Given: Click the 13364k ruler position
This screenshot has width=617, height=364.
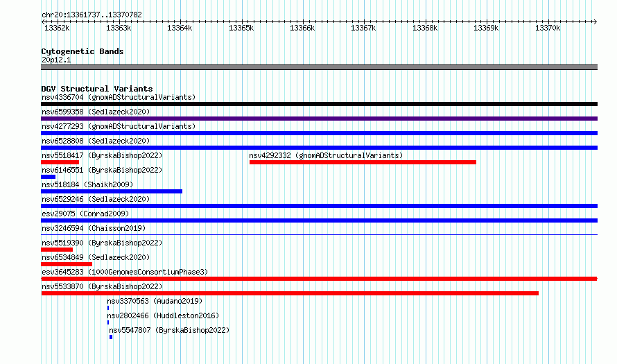Looking at the screenshot, I should tap(180, 28).
